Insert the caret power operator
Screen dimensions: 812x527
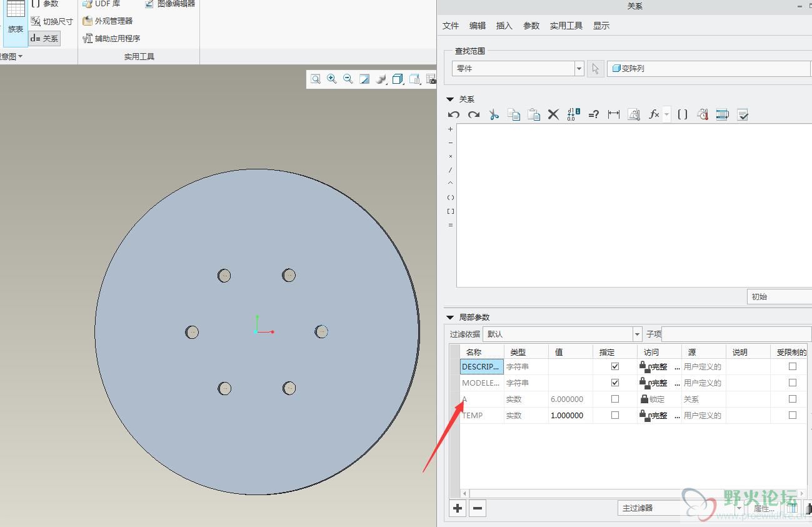[x=451, y=184]
